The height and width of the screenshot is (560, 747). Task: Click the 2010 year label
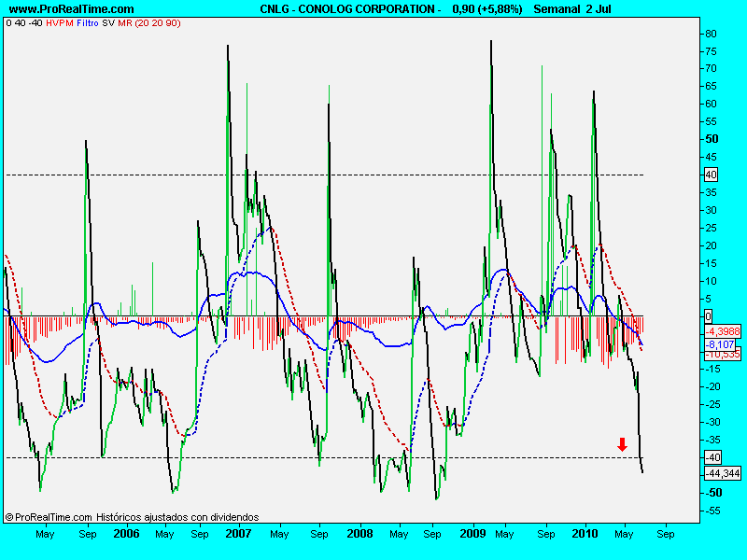coord(585,533)
